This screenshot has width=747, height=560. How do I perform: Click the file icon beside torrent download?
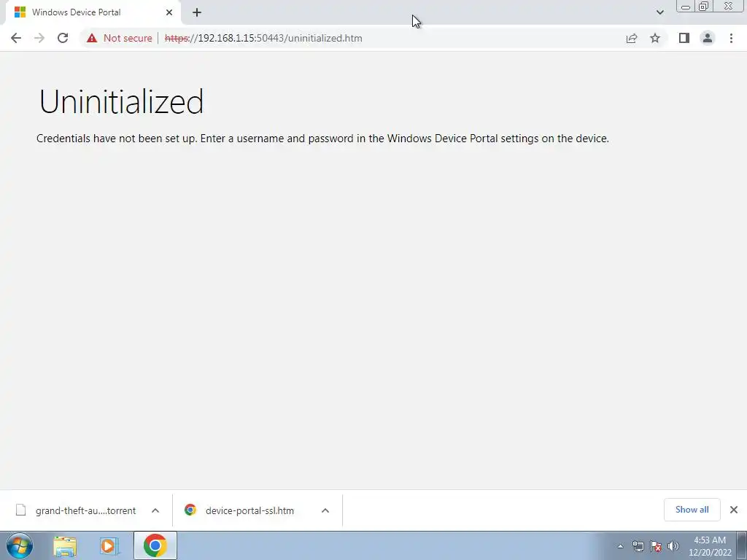[20, 510]
